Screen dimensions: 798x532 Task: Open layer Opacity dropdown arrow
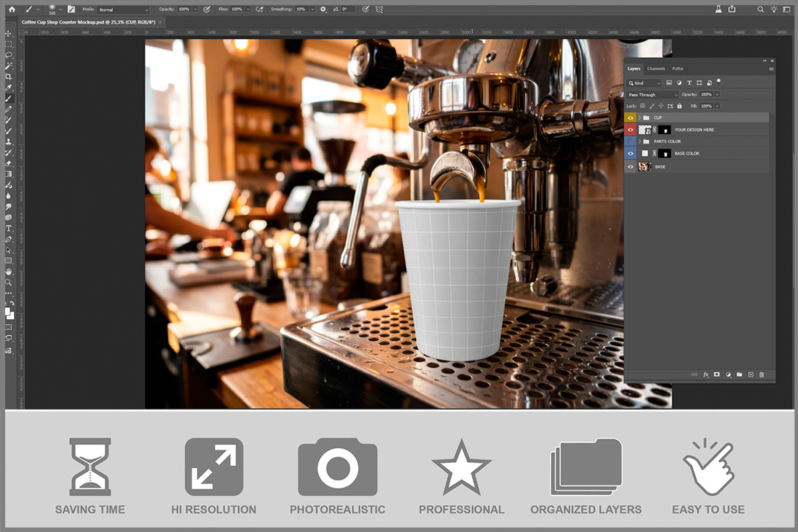click(x=717, y=94)
